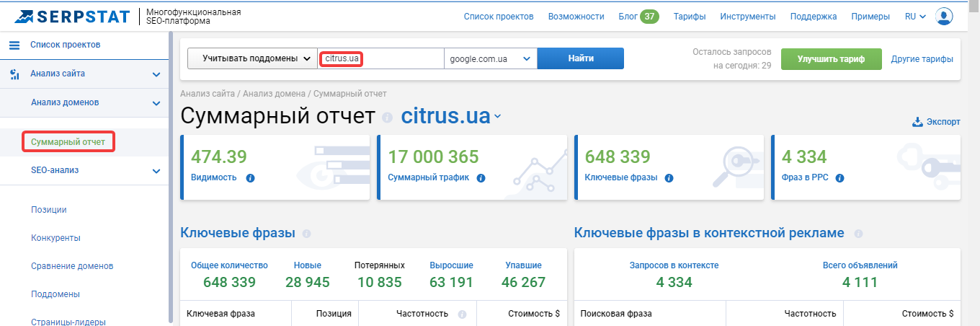Open the hamburger menu icon beside Список проектов
This screenshot has height=326, width=980.
[x=14, y=45]
